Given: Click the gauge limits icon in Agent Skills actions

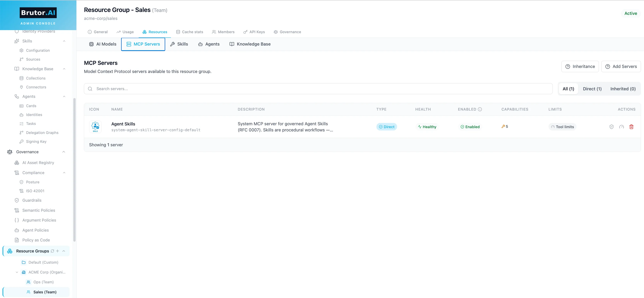Looking at the screenshot, I should (x=621, y=127).
